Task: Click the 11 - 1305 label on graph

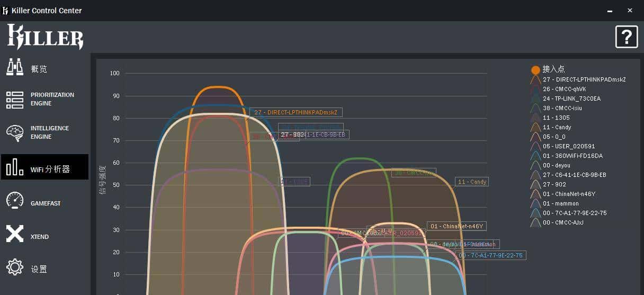Action: pos(295,182)
